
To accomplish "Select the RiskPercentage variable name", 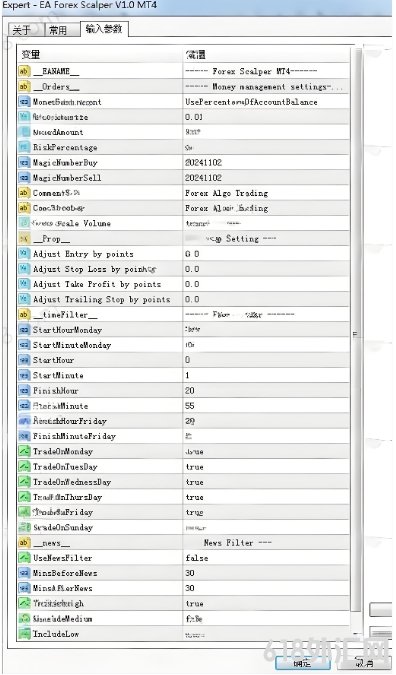I will (x=65, y=147).
